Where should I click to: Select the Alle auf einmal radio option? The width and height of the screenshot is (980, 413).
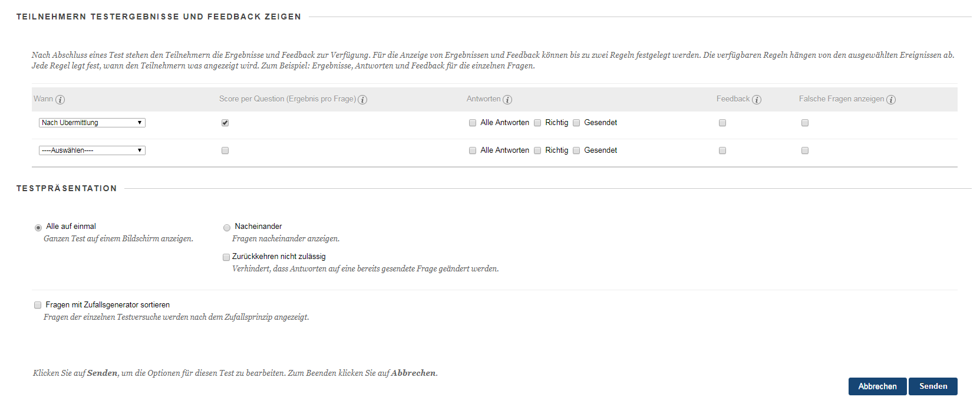click(x=38, y=227)
